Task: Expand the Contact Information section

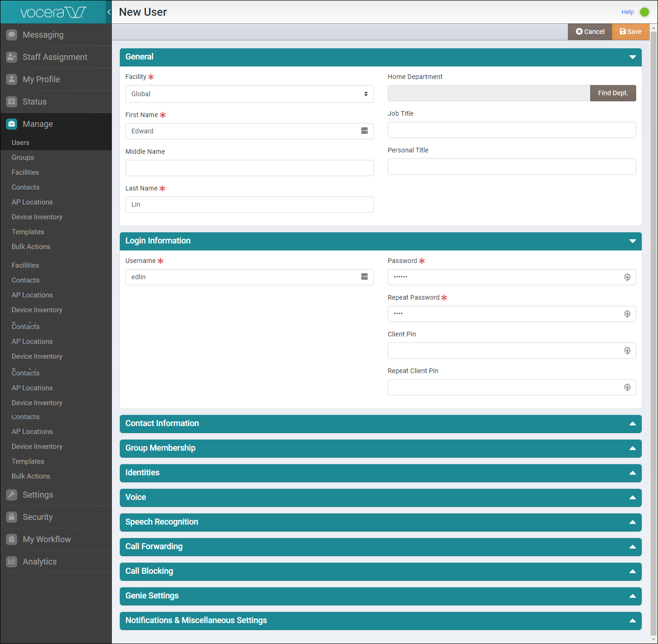Action: 632,424
